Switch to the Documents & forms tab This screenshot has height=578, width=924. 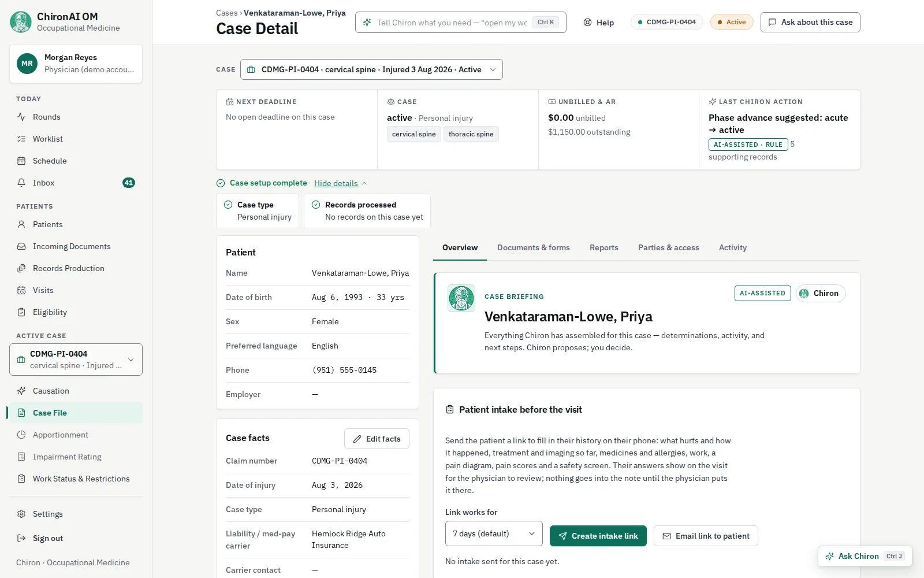(533, 247)
